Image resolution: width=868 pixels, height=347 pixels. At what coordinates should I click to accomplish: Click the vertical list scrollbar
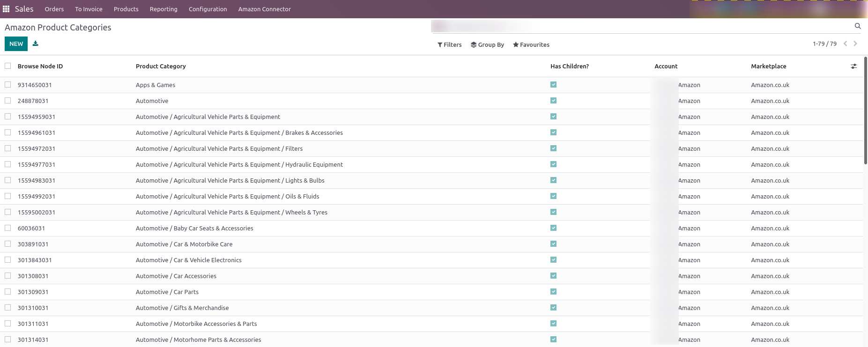pyautogui.click(x=866, y=111)
